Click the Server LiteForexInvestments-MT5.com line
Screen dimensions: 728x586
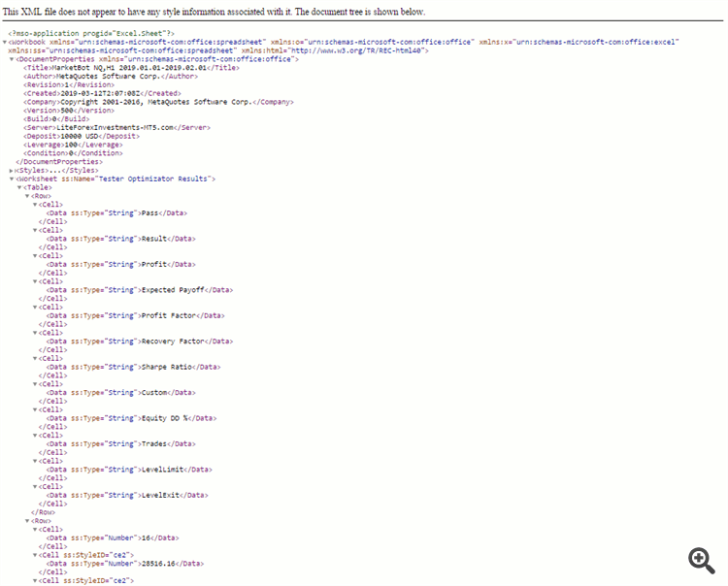tap(117, 128)
